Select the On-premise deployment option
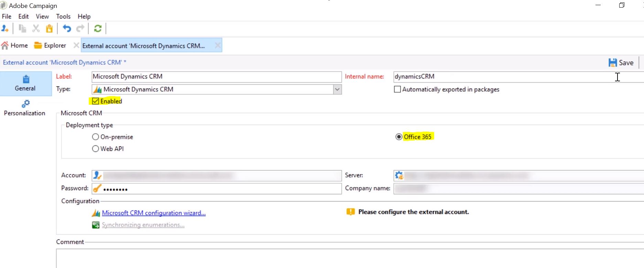The width and height of the screenshot is (644, 268). [96, 137]
